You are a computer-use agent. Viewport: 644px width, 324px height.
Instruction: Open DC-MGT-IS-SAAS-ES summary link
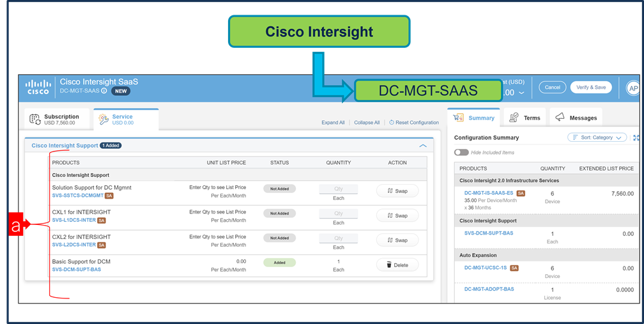[x=489, y=193]
